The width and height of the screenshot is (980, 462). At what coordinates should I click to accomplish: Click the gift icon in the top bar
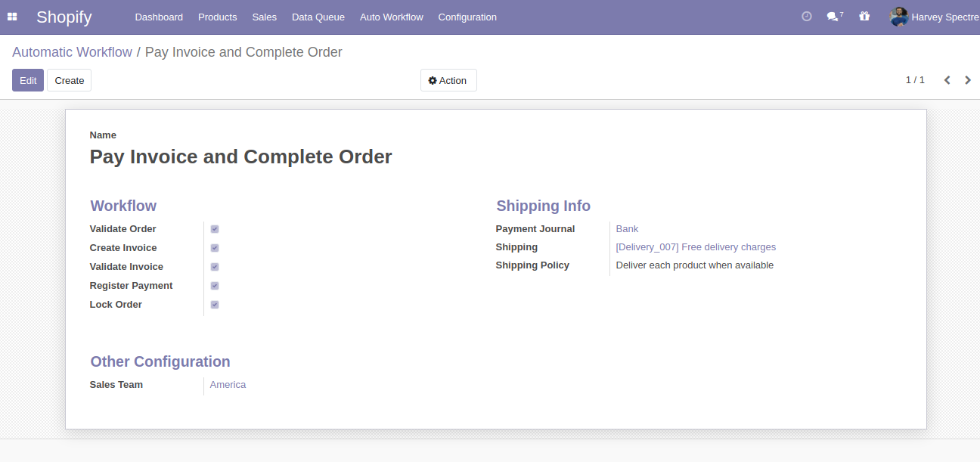click(x=864, y=17)
